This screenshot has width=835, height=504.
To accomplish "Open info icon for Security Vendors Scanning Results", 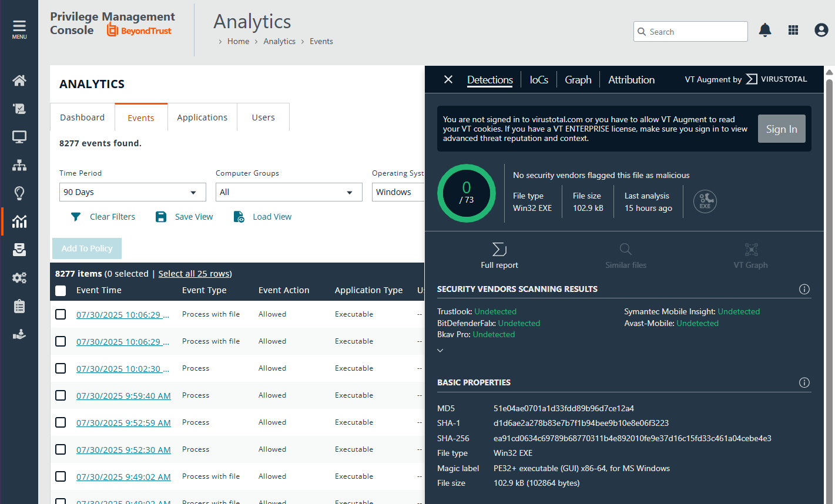I will tap(804, 289).
